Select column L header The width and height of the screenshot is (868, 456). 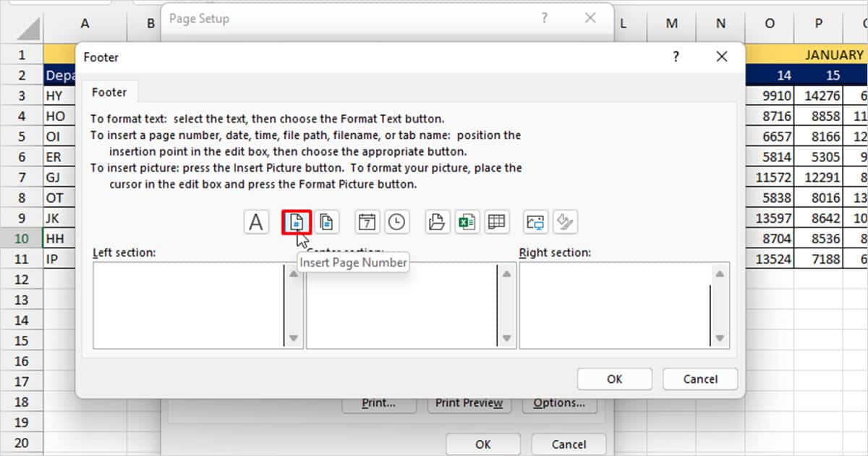[624, 24]
